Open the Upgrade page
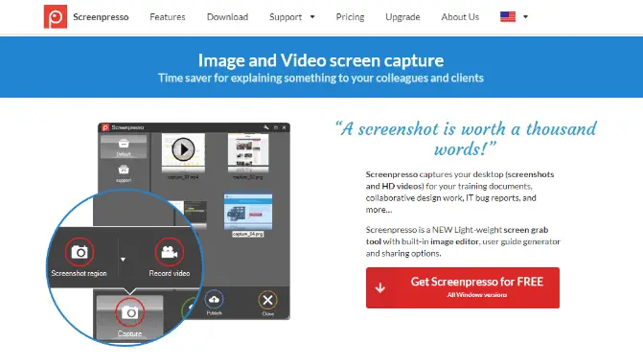The height and width of the screenshot is (364, 643). click(x=402, y=17)
